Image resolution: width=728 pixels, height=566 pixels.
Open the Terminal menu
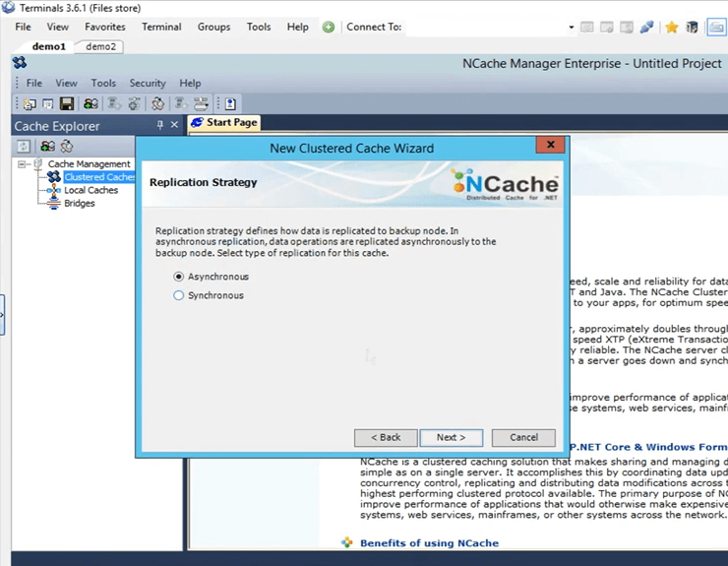pyautogui.click(x=161, y=27)
